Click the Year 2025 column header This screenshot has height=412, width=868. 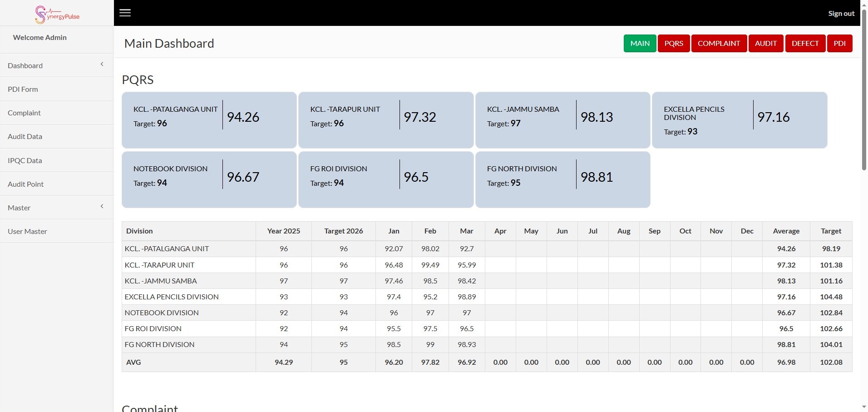(x=284, y=231)
